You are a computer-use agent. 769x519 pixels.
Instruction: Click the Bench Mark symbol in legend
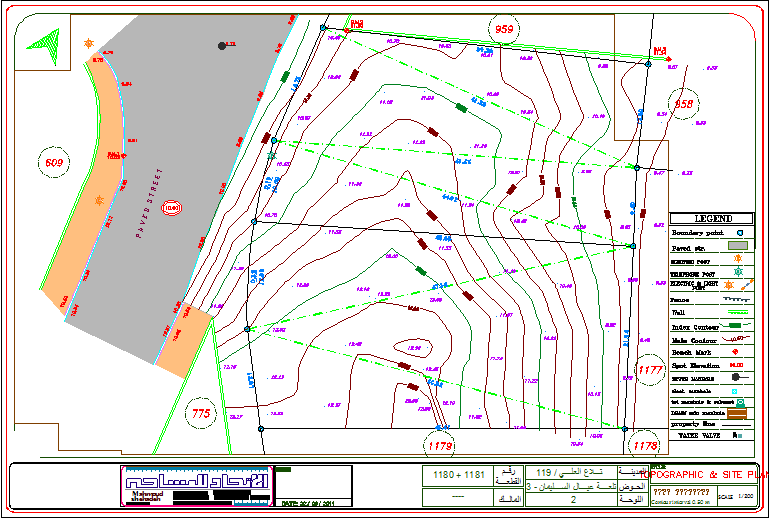[x=739, y=352]
